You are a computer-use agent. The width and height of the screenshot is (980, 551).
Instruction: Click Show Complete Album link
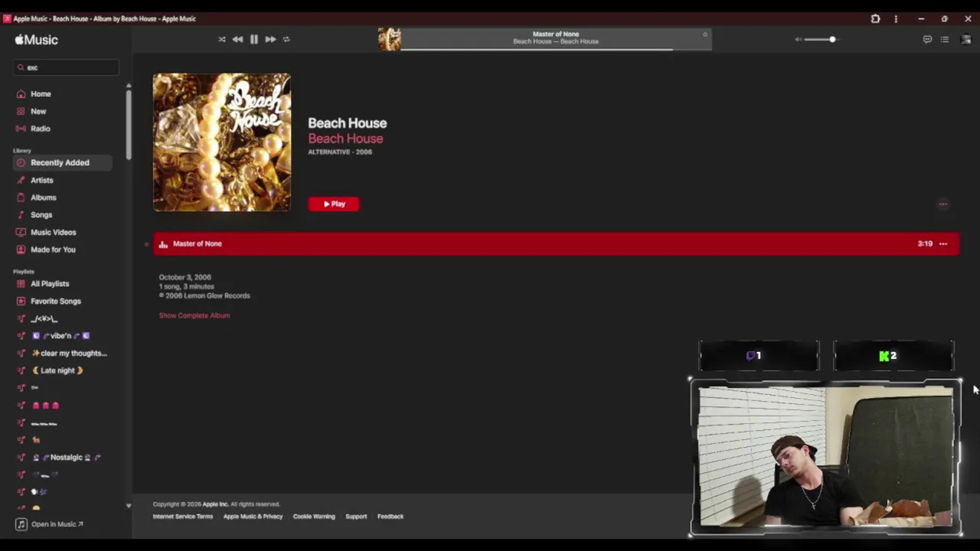click(194, 315)
